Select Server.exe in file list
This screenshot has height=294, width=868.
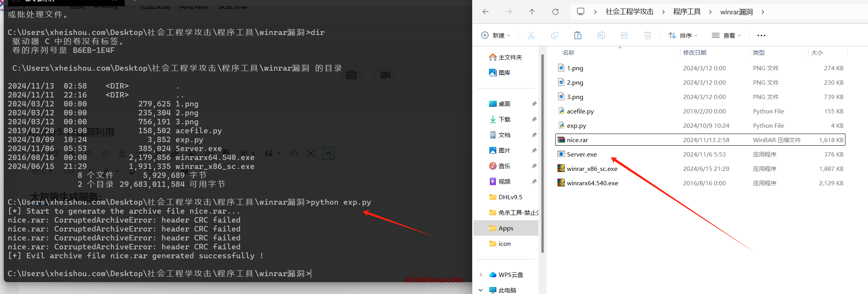pos(700,154)
